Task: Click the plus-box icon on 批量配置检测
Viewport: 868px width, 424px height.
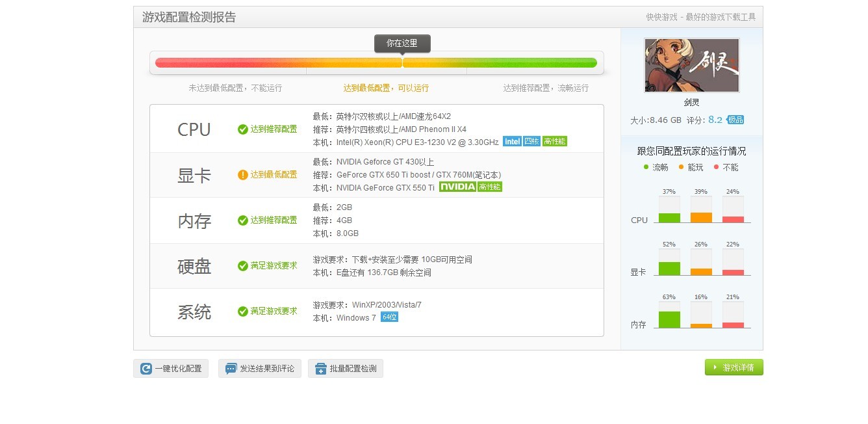Action: (x=320, y=369)
